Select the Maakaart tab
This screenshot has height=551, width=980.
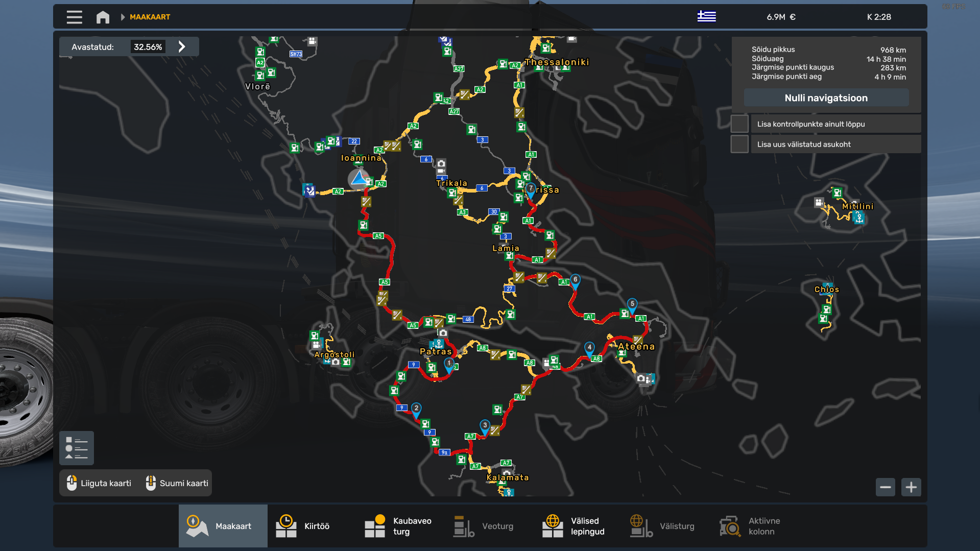pos(223,526)
